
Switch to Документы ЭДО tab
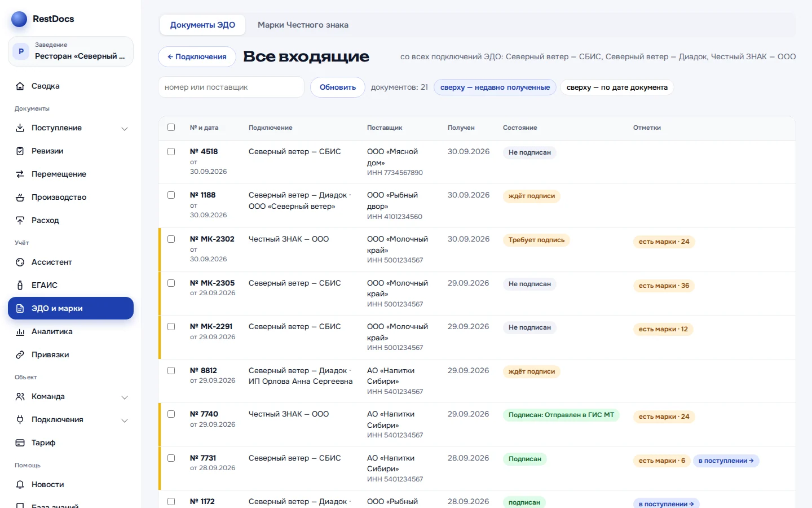point(202,25)
